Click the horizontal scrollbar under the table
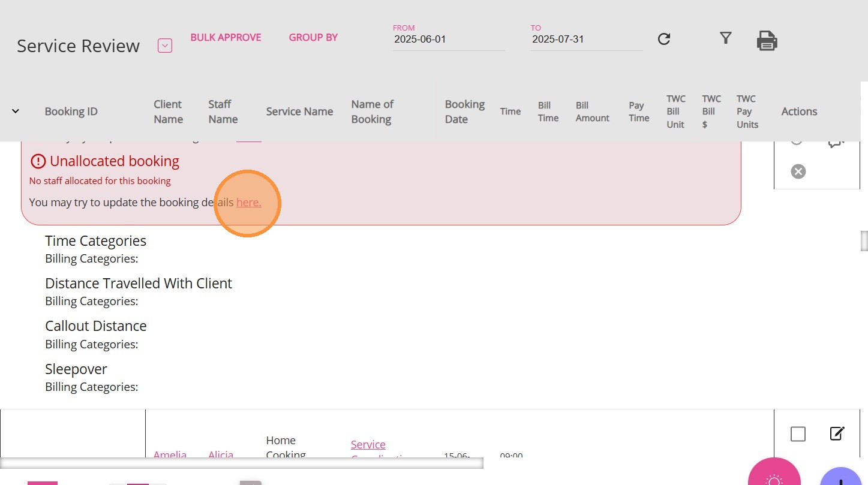The image size is (868, 485). pos(242,463)
